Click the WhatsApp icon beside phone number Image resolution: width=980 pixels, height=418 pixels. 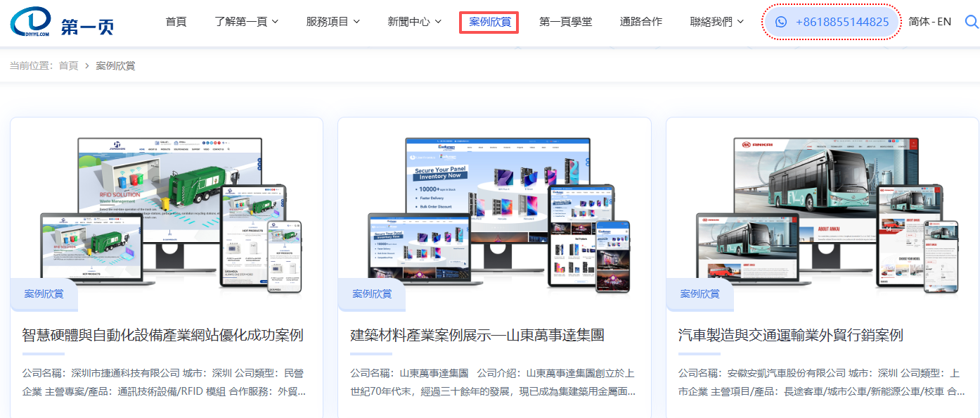tap(780, 22)
